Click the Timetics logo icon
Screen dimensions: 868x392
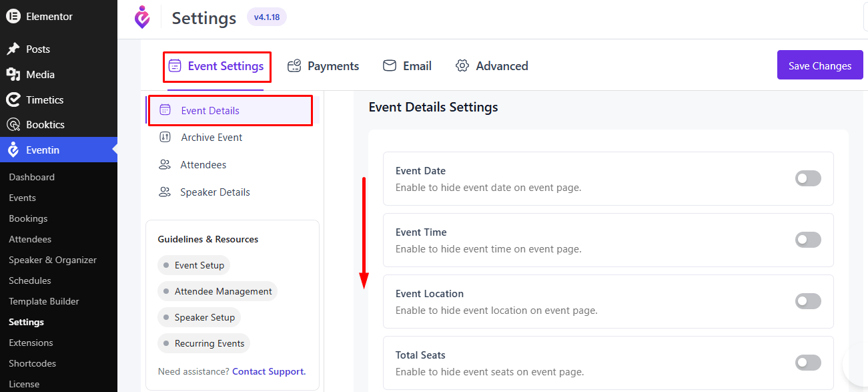[x=13, y=100]
